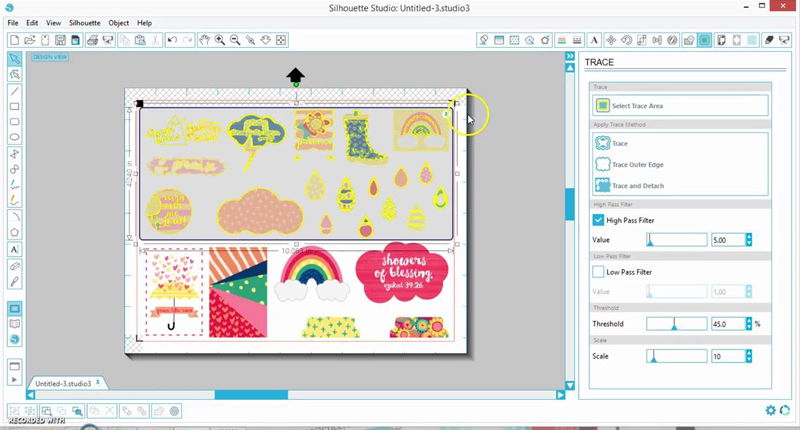800x430 pixels.
Task: Click the High Pass Filter value slider
Action: coord(677,240)
